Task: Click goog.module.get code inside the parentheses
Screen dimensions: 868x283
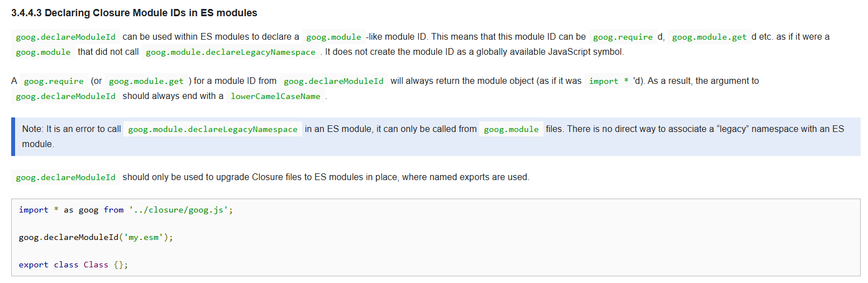Action: tap(146, 81)
